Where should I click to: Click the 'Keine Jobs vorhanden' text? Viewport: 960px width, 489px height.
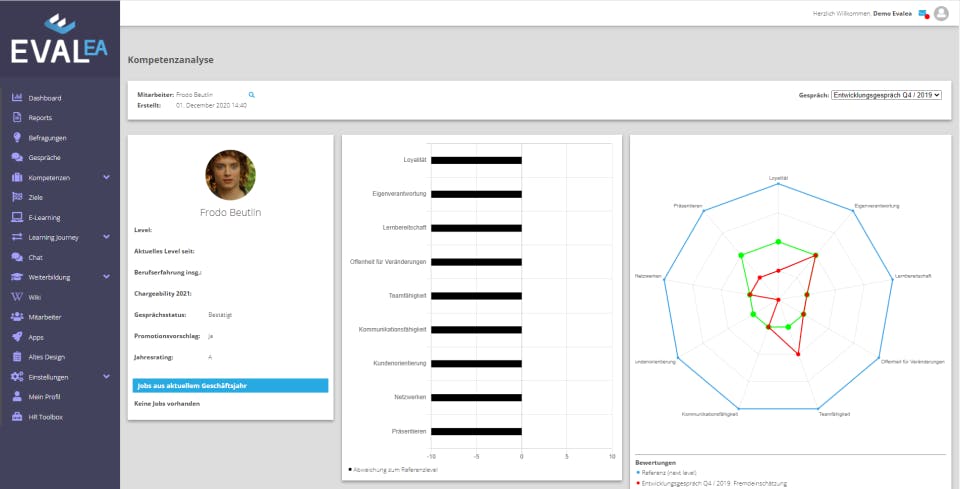(167, 404)
